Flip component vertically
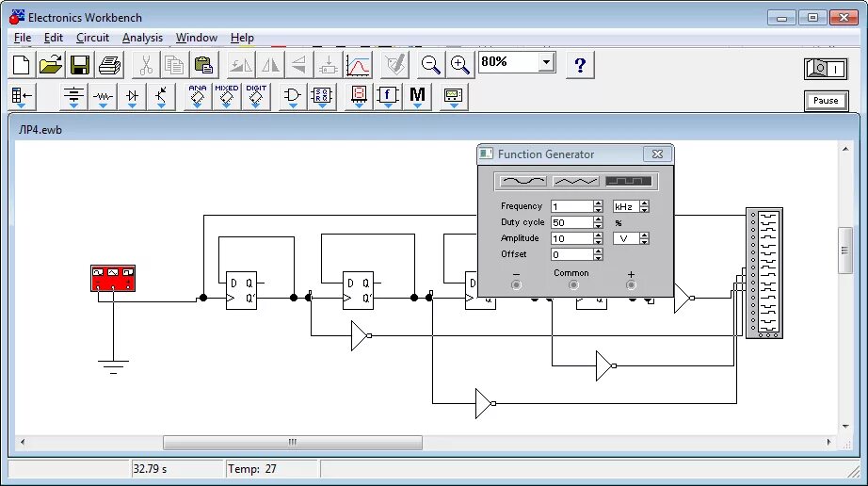 pyautogui.click(x=299, y=65)
